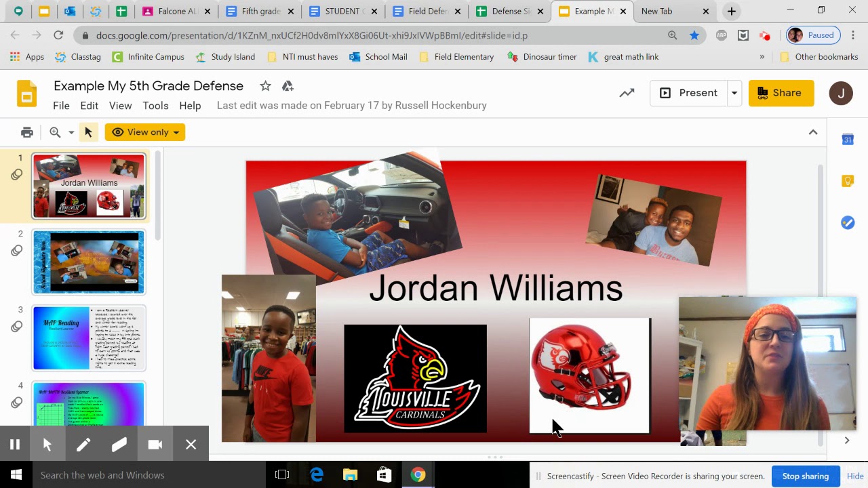The image size is (868, 488).
Task: Click the Stop sharing button
Action: 806,476
